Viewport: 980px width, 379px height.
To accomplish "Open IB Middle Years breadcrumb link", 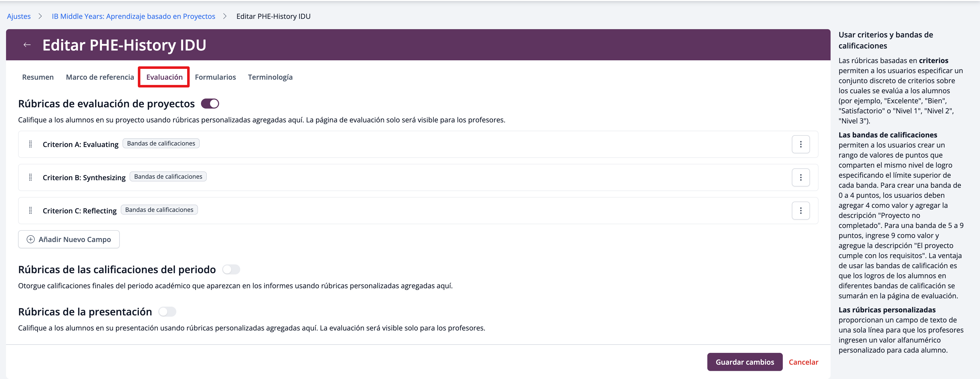I will tap(133, 16).
